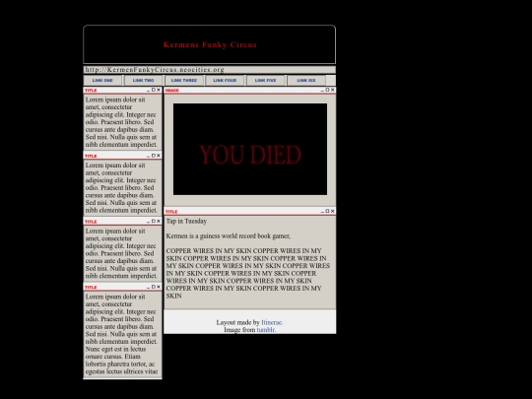
Task: Minimize the Tap in Tuesday panel
Action: (x=322, y=211)
